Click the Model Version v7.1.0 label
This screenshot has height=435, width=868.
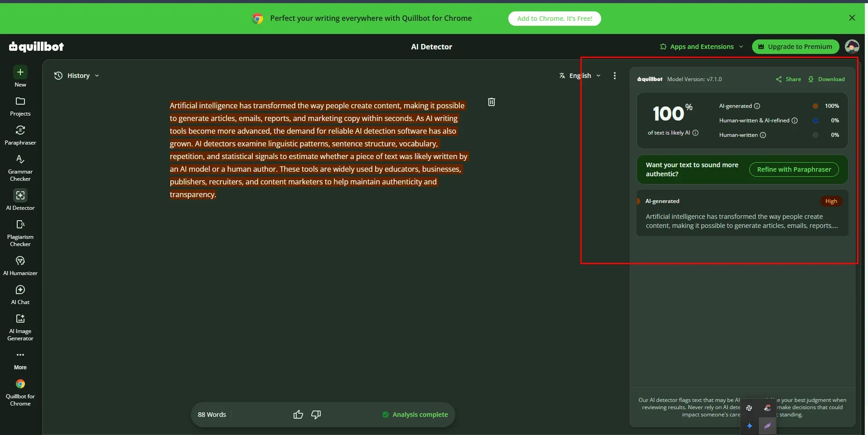(694, 79)
